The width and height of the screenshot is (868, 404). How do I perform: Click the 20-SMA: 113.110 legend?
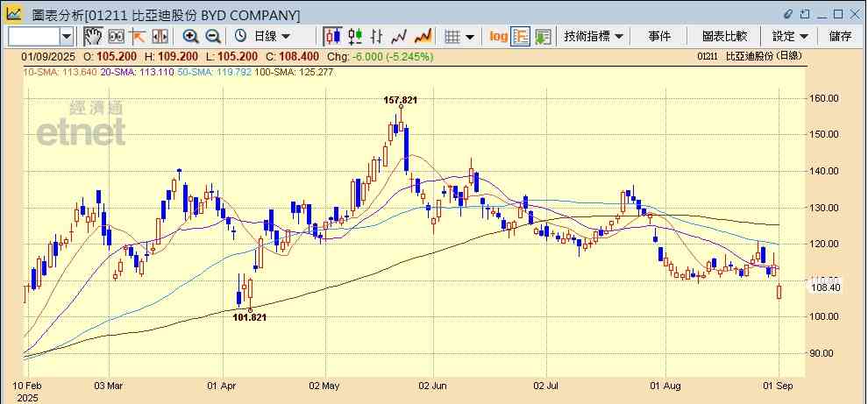(138, 71)
